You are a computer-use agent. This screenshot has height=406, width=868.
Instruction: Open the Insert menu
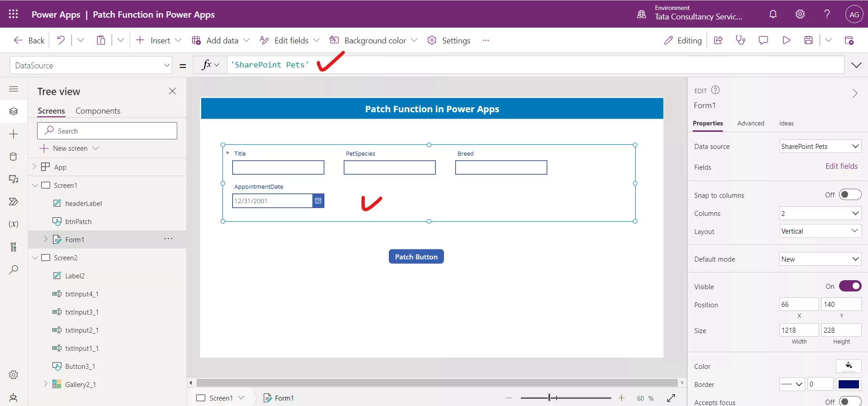[159, 40]
